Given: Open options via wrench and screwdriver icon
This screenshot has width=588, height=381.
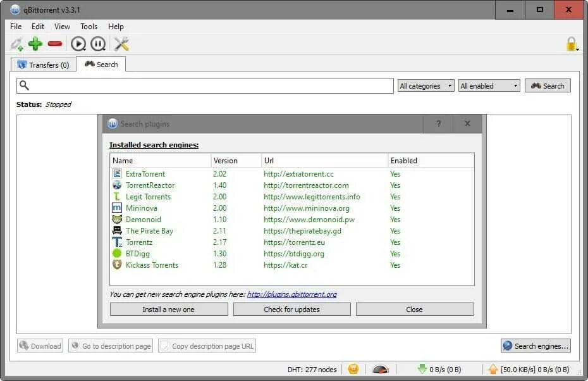Looking at the screenshot, I should [x=121, y=44].
